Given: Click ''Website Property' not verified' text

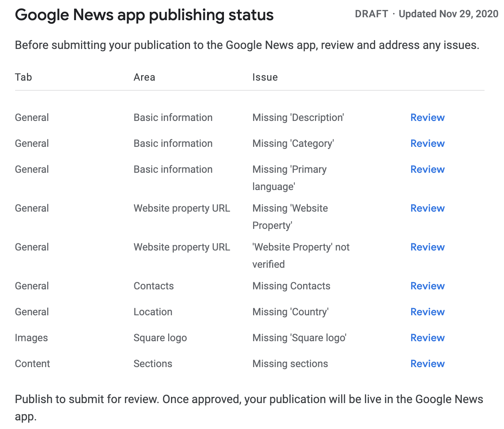Looking at the screenshot, I should pyautogui.click(x=301, y=256).
